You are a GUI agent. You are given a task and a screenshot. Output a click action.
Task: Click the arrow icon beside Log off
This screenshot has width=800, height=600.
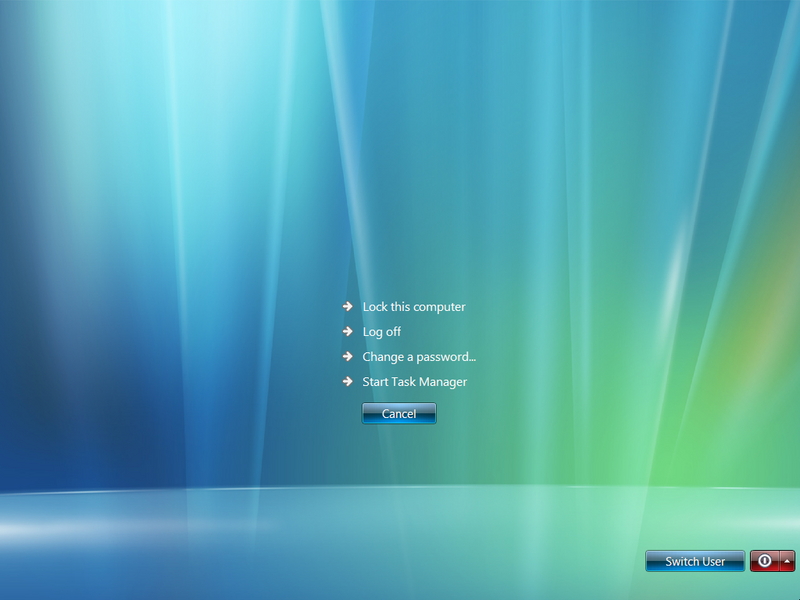coord(348,331)
